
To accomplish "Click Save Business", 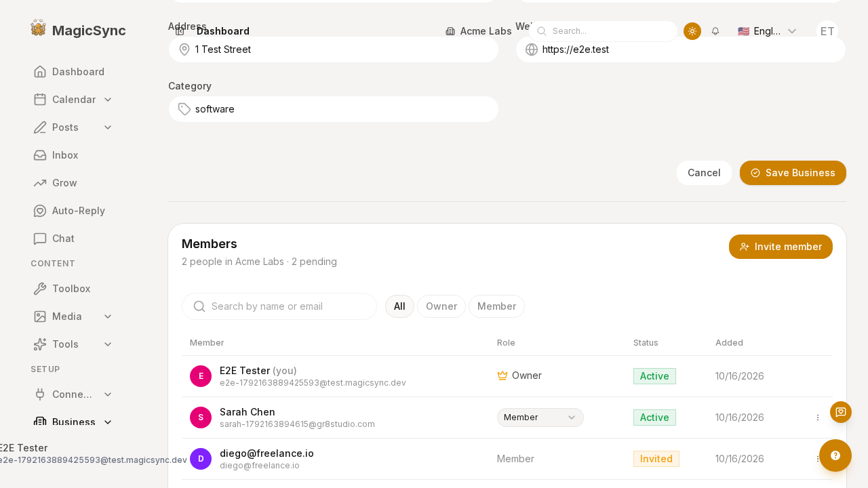I will (x=793, y=173).
